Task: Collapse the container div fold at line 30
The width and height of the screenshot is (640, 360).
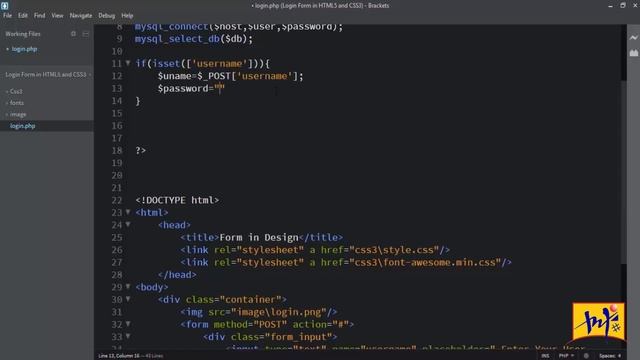Action: [128, 299]
